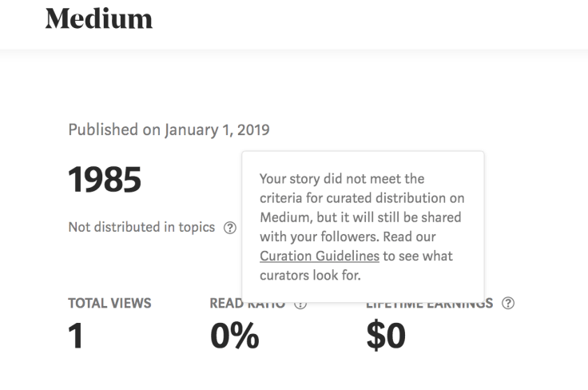Click the Not distributed in topics text

[141, 227]
